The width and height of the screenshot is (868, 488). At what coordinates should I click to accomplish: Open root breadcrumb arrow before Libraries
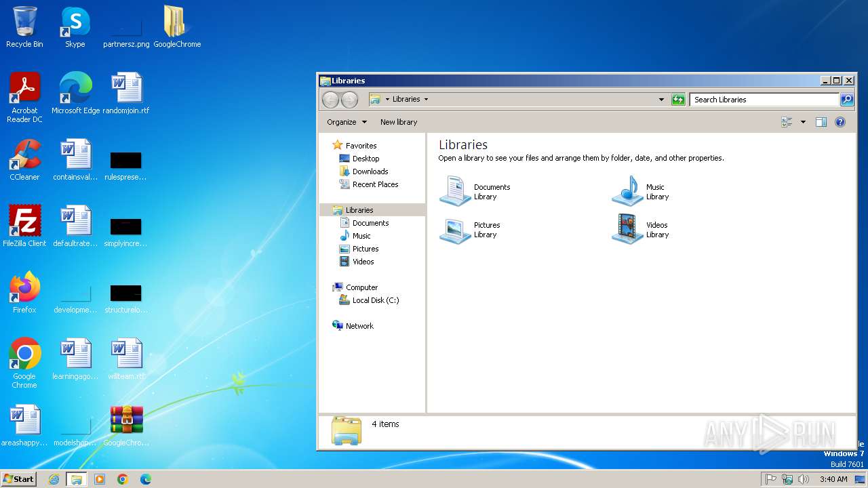click(x=387, y=99)
